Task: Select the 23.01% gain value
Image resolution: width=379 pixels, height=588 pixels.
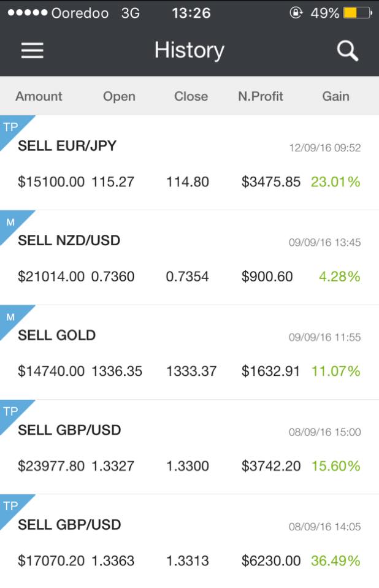Action: (x=335, y=182)
